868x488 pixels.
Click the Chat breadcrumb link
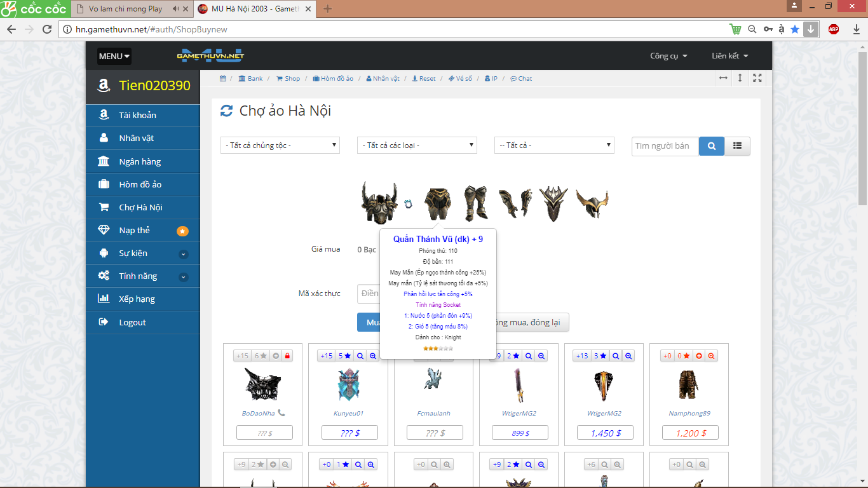click(521, 79)
